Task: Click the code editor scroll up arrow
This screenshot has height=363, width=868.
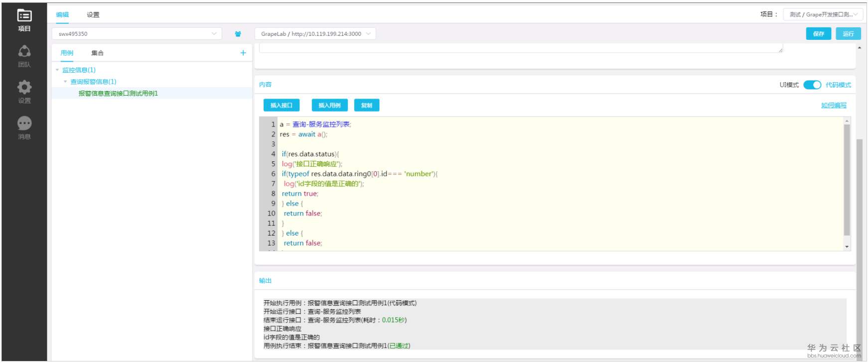Action: click(x=847, y=121)
